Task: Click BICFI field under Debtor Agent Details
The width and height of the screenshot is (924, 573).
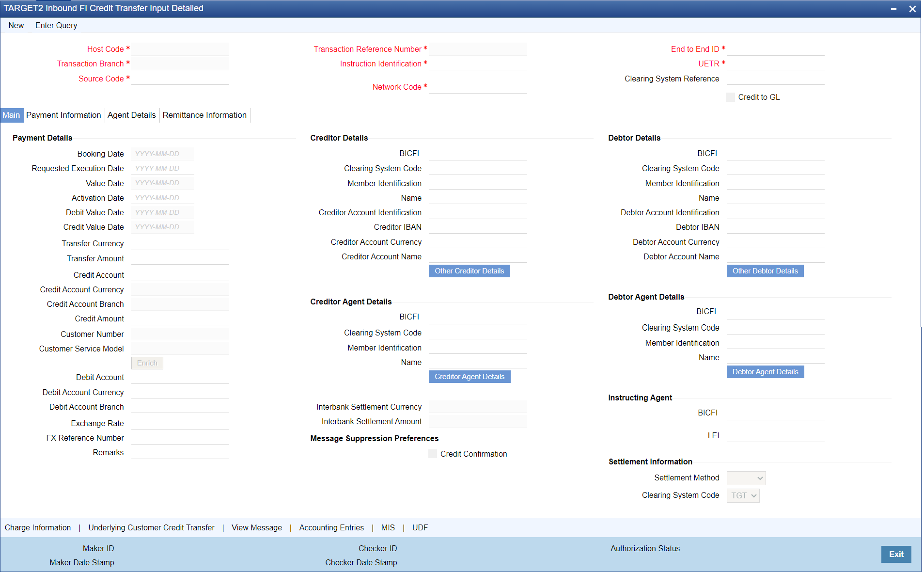Action: 776,312
